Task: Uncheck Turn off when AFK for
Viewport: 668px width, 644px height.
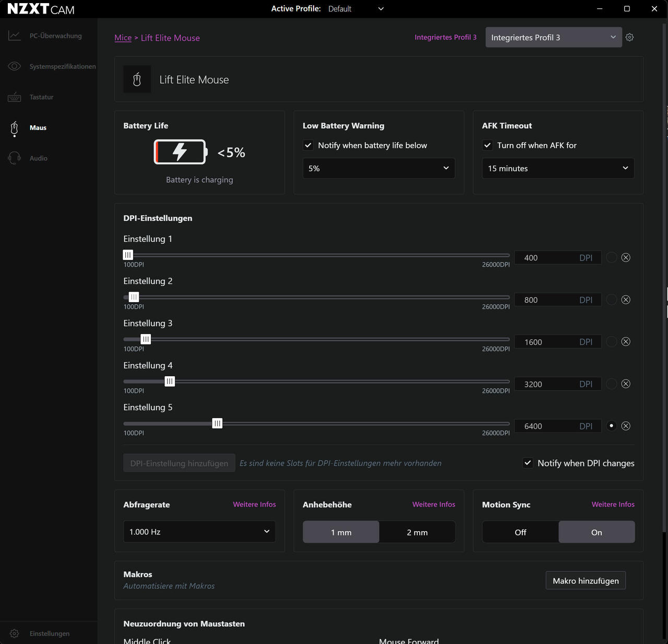Action: tap(487, 146)
